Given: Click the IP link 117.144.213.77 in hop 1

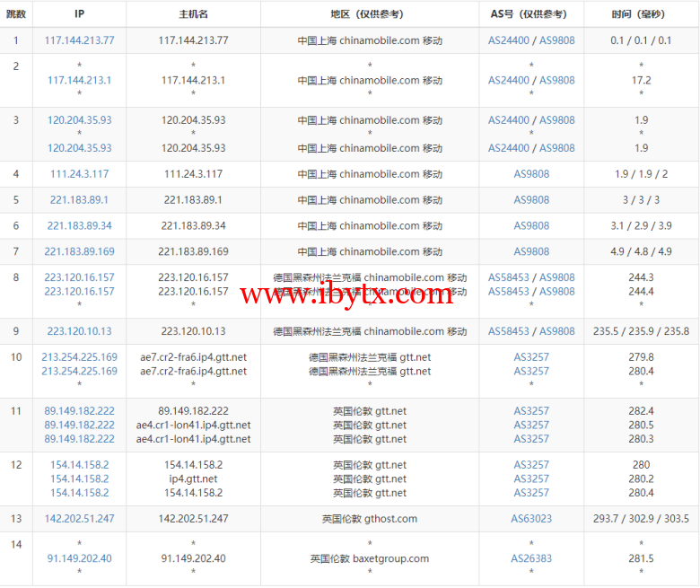Looking at the screenshot, I should (x=79, y=40).
